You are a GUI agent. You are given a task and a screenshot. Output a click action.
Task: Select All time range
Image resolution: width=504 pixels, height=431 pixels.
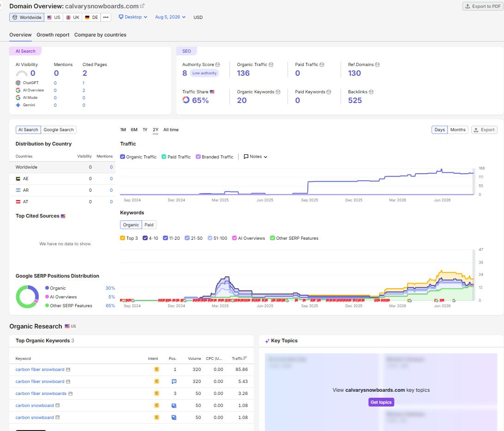[x=171, y=130]
